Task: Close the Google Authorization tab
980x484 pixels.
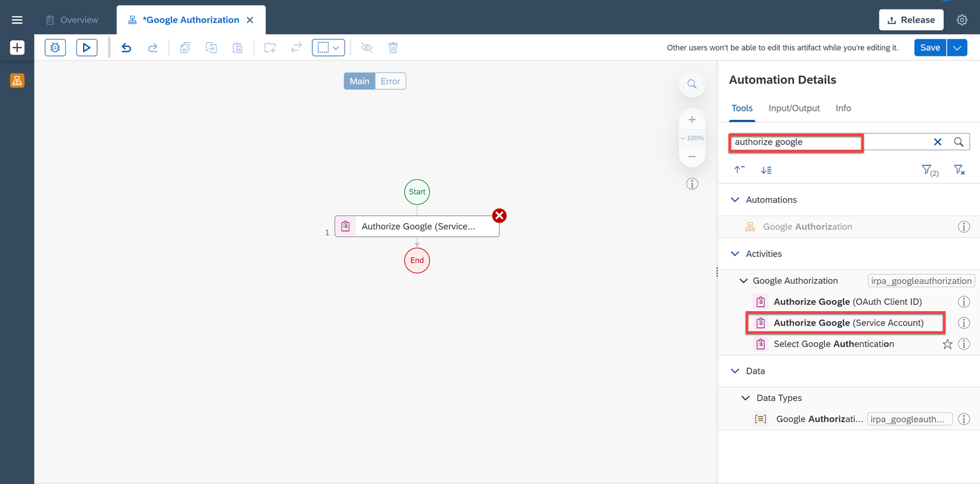Action: [x=250, y=20]
